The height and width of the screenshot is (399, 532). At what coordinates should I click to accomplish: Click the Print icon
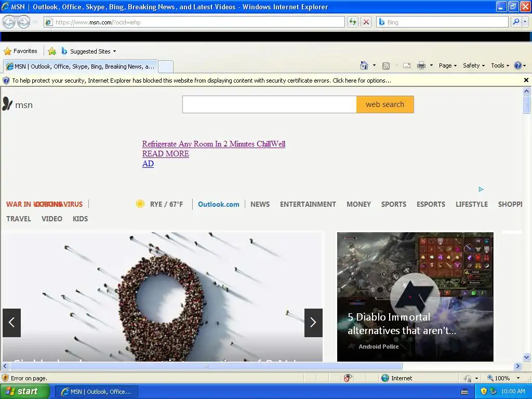click(421, 65)
